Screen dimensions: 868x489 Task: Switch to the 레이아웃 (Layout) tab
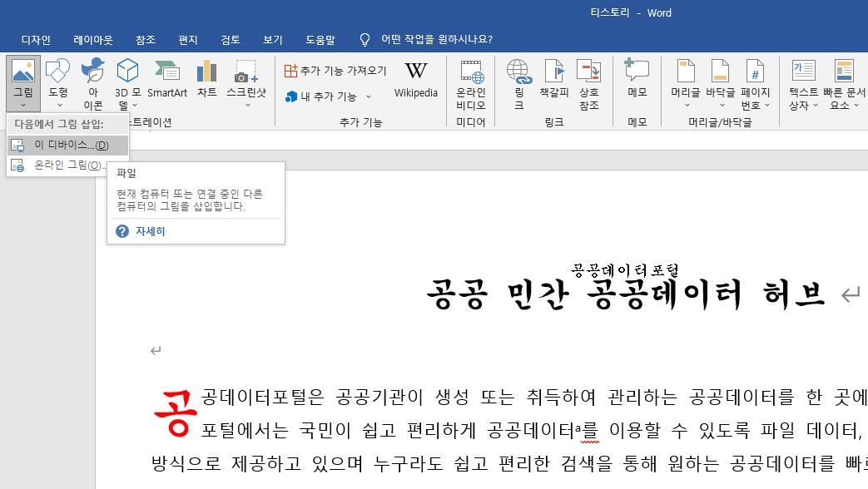pyautogui.click(x=93, y=40)
